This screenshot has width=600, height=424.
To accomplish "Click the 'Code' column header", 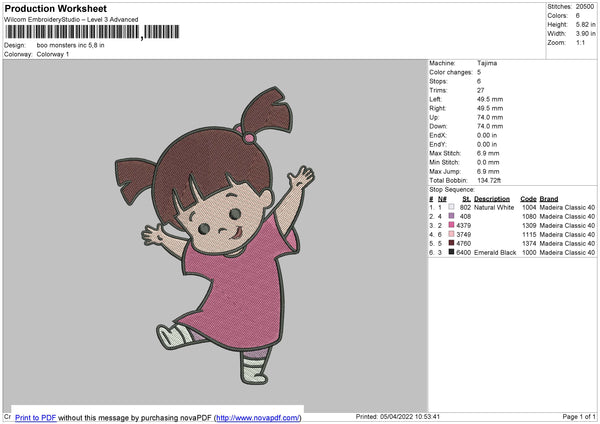I will click(x=528, y=199).
